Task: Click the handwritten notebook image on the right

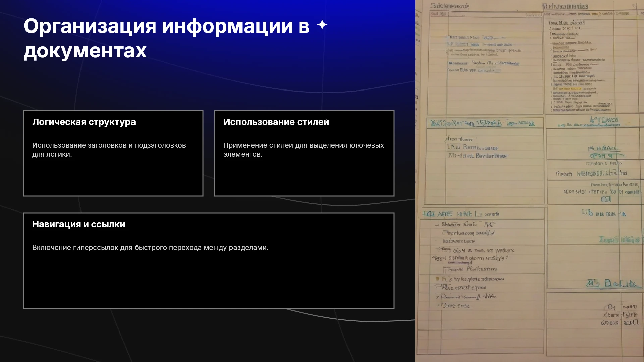Action: click(530, 181)
